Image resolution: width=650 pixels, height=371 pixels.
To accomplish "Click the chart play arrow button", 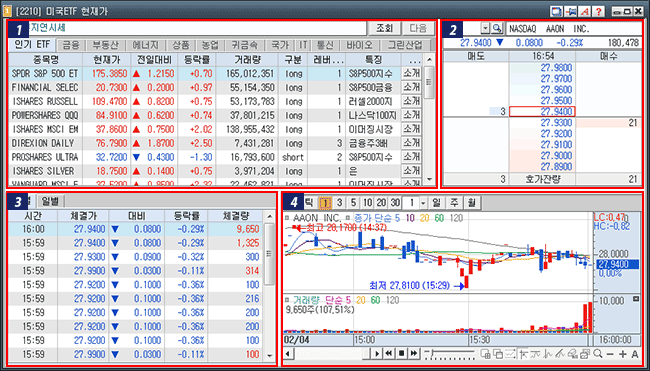I will (377, 354).
